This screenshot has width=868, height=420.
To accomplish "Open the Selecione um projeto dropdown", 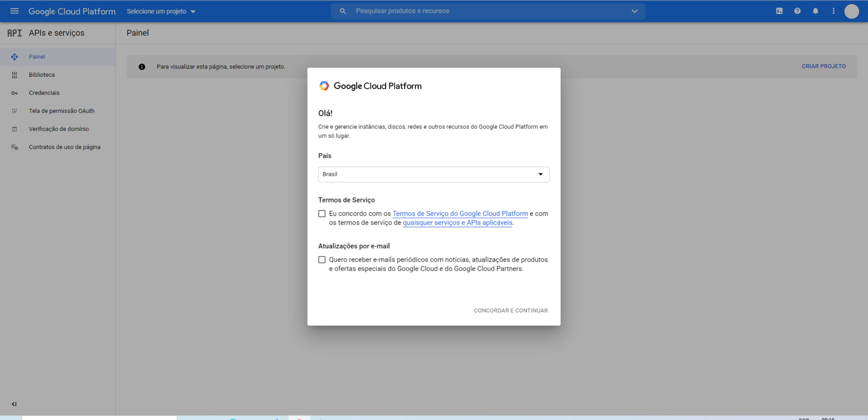I will [x=161, y=11].
